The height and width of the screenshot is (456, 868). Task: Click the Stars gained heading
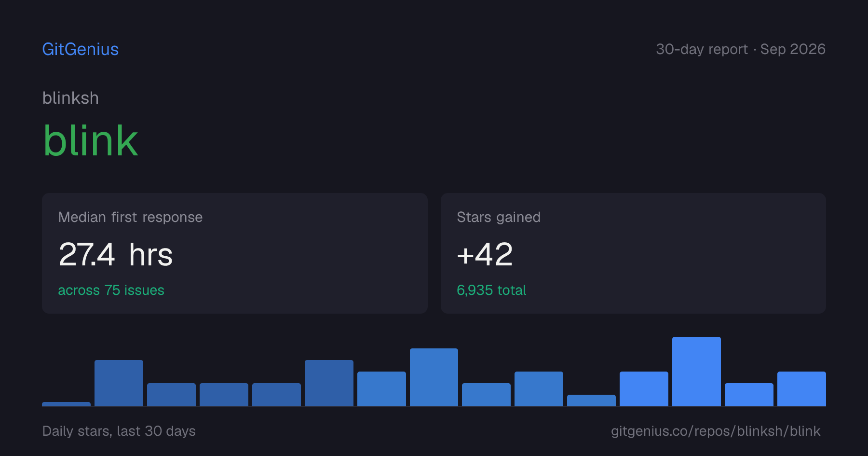point(499,217)
